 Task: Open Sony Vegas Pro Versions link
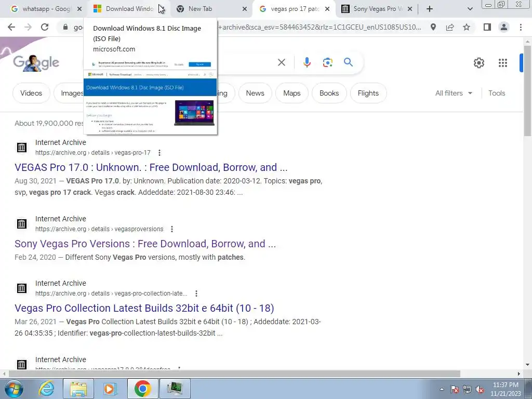tap(145, 244)
